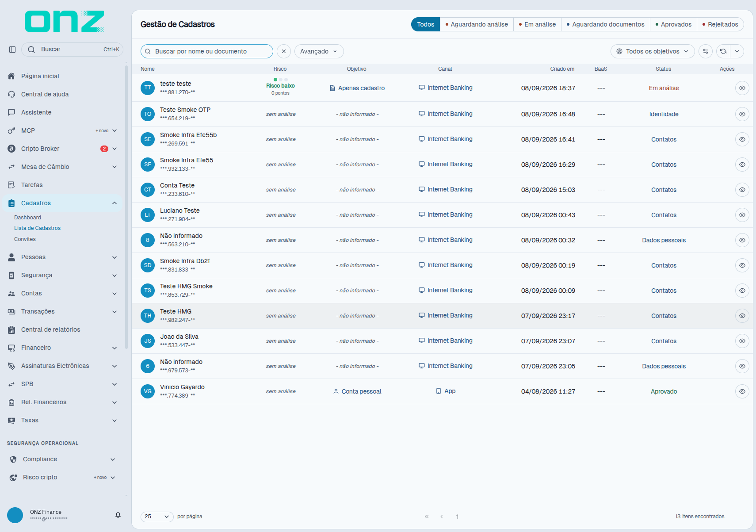Open the Convites submenu link
The height and width of the screenshot is (532, 756).
coord(25,239)
